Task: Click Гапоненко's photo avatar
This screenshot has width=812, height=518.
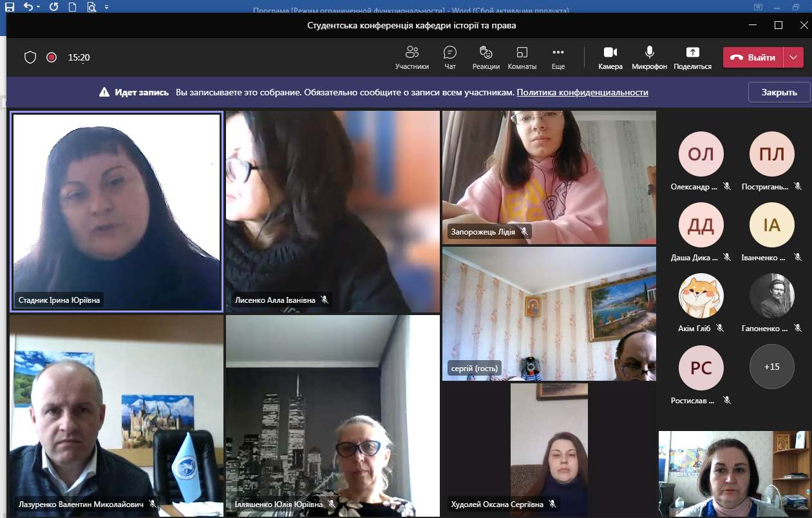Action: (x=772, y=296)
